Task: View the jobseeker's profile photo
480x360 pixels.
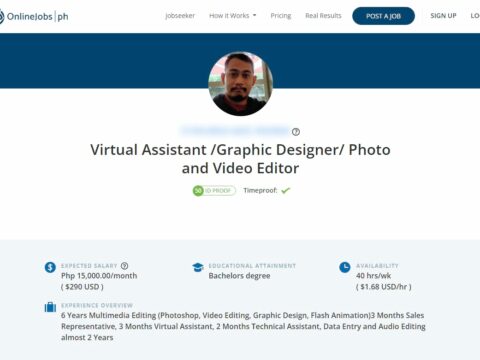Action: pyautogui.click(x=240, y=84)
